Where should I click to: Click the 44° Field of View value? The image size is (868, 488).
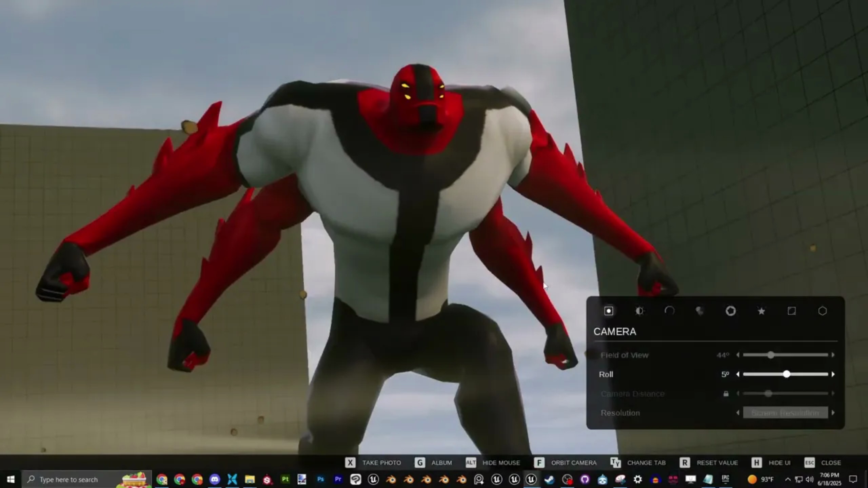point(723,355)
